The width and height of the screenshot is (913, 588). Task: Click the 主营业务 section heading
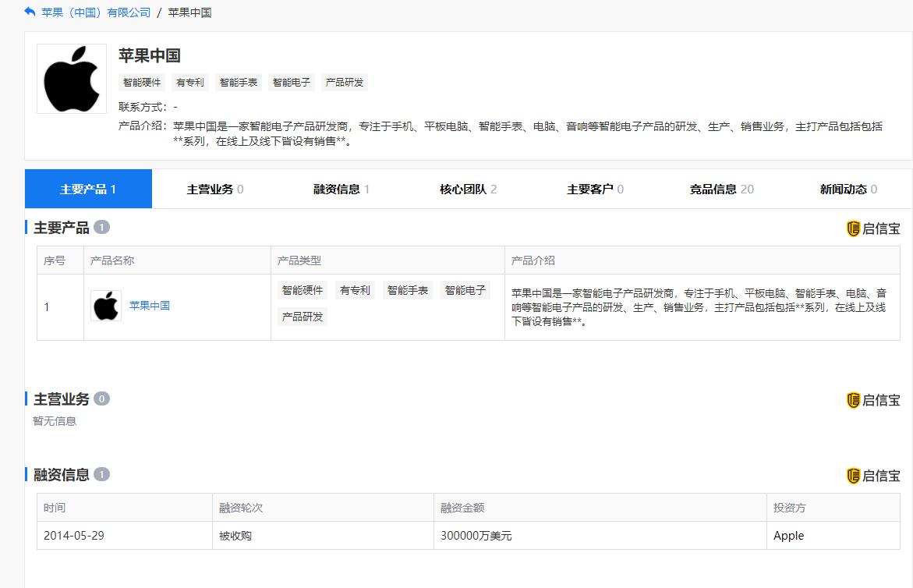tap(61, 398)
